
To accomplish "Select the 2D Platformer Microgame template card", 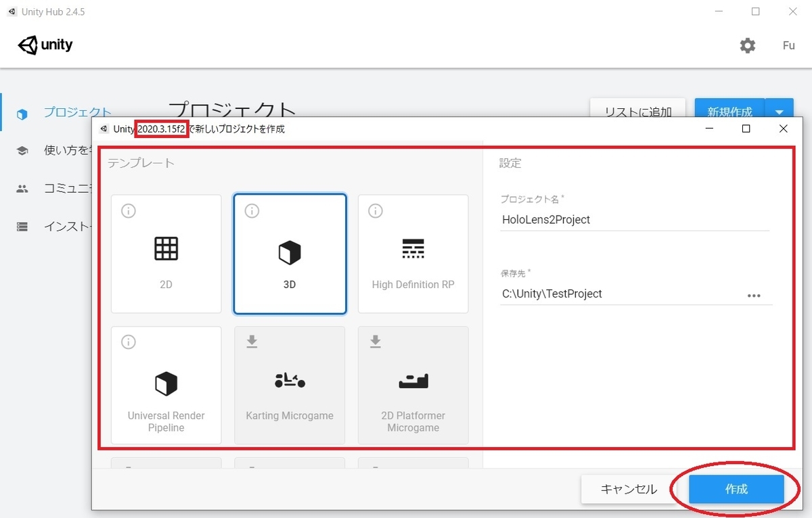I will pos(413,385).
